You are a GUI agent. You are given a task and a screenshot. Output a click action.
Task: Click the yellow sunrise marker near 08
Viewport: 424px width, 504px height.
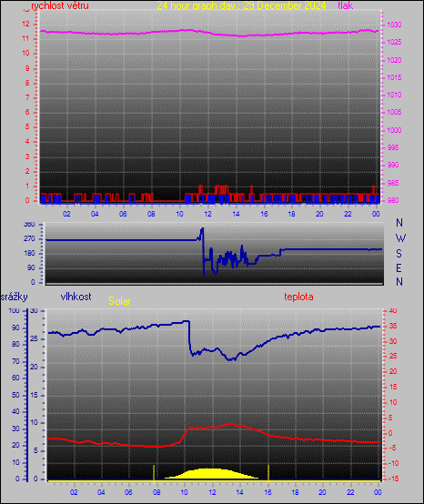[154, 473]
